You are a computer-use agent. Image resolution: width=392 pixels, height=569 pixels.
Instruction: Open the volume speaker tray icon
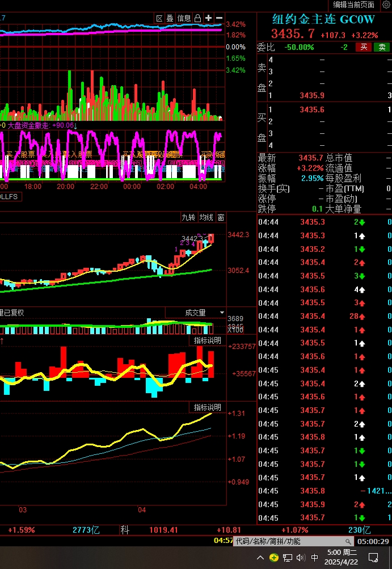tap(301, 558)
